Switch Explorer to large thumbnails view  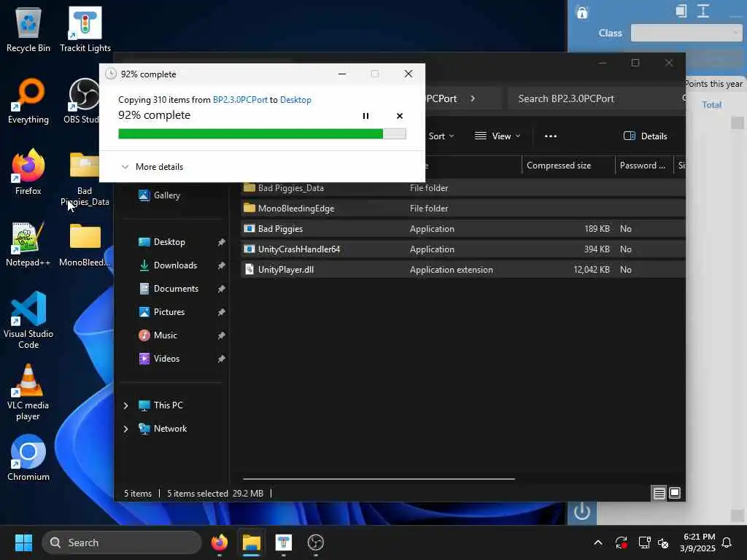(x=675, y=494)
